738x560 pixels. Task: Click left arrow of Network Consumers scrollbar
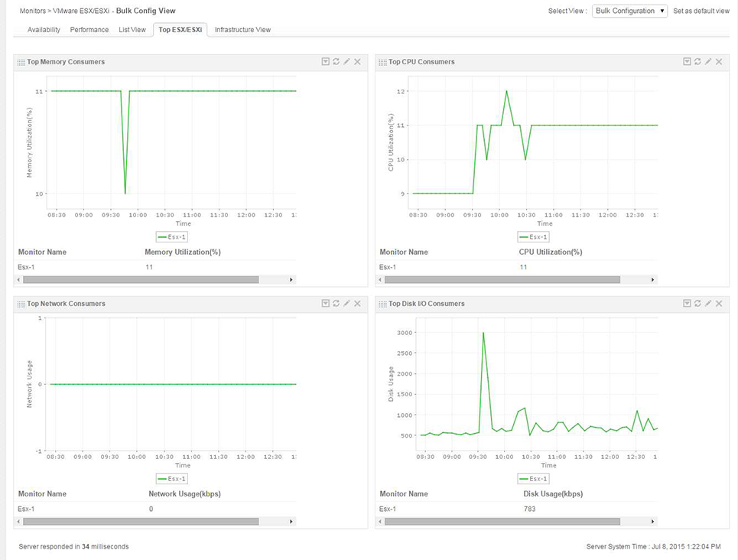coord(18,522)
